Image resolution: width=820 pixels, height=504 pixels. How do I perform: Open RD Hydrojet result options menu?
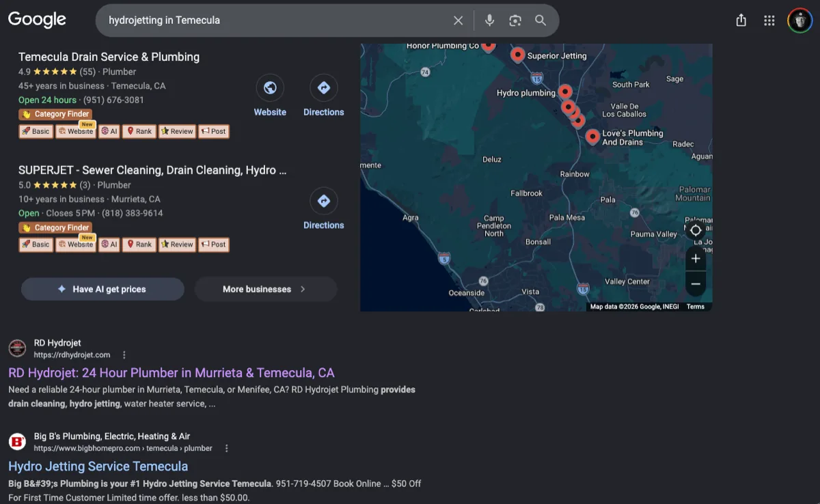point(124,355)
